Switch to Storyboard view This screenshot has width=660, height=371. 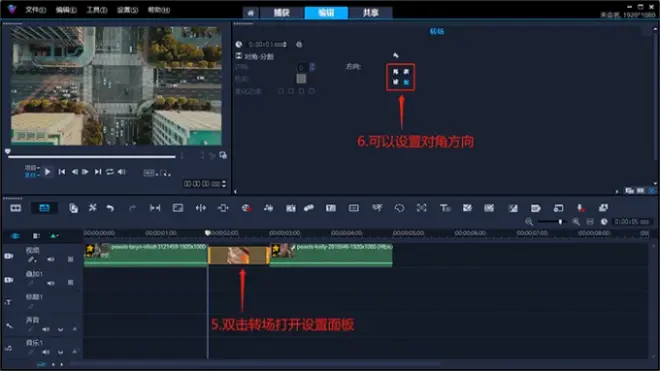tap(16, 208)
